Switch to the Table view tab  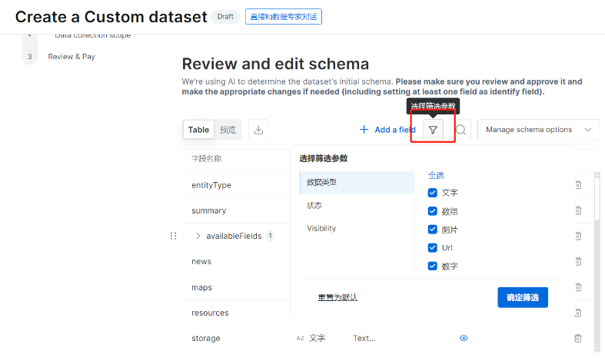pyautogui.click(x=198, y=130)
